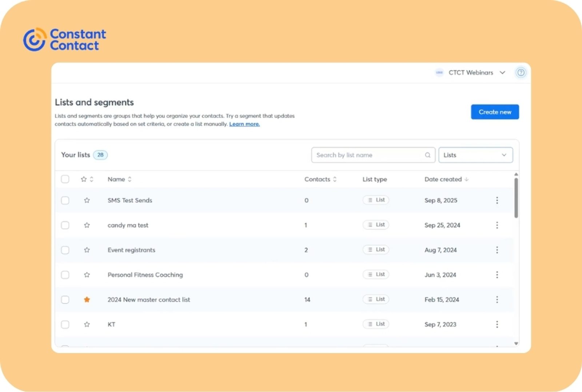Open the help question mark icon
This screenshot has height=392, width=582.
coord(521,73)
